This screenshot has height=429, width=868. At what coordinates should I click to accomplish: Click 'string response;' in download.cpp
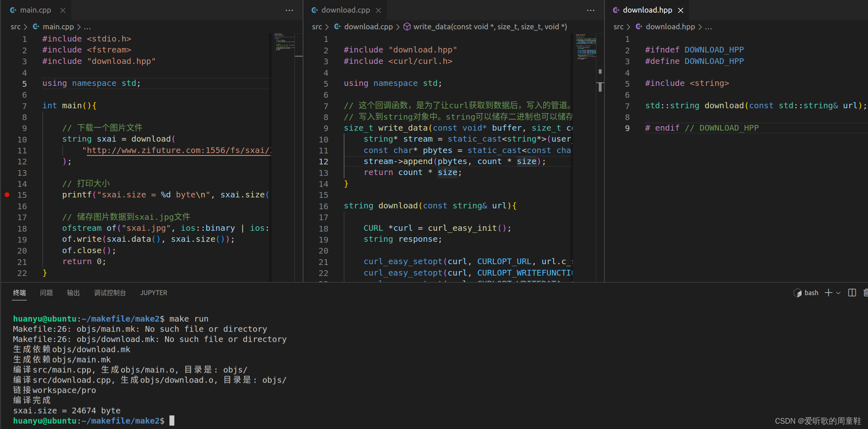[403, 239]
